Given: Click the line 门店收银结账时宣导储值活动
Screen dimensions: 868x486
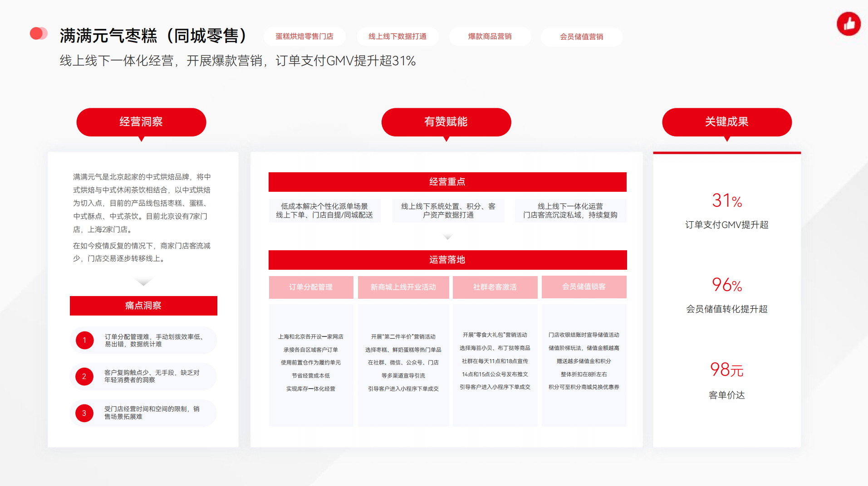Looking at the screenshot, I should pyautogui.click(x=584, y=335).
